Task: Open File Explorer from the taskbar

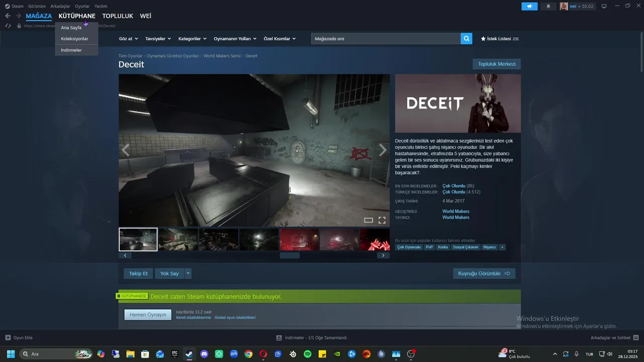Action: point(130,354)
